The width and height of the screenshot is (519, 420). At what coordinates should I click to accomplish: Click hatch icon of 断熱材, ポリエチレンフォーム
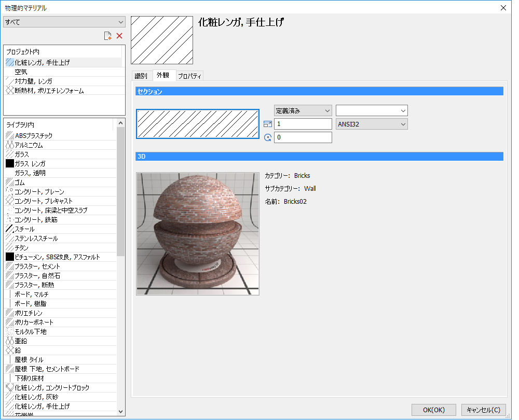coord(9,90)
